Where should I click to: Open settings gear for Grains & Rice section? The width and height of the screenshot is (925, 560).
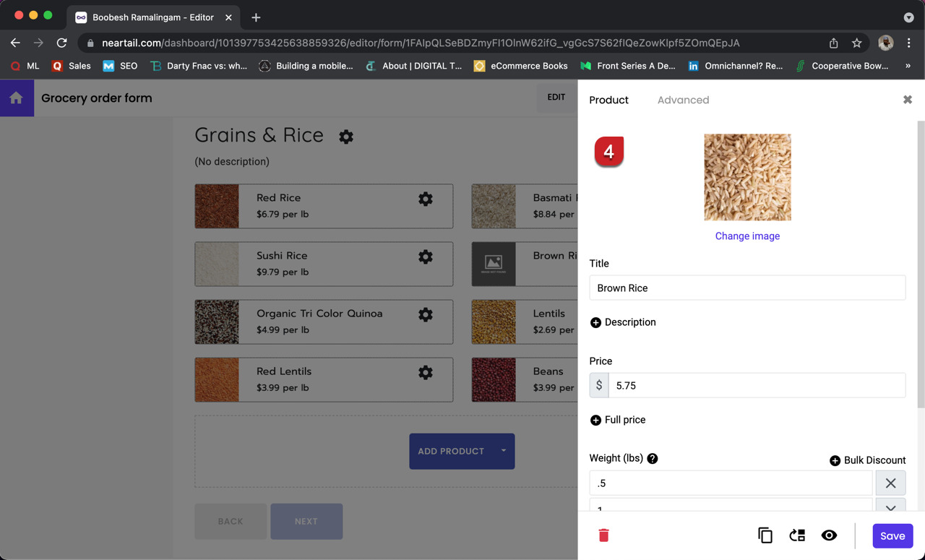pos(346,137)
